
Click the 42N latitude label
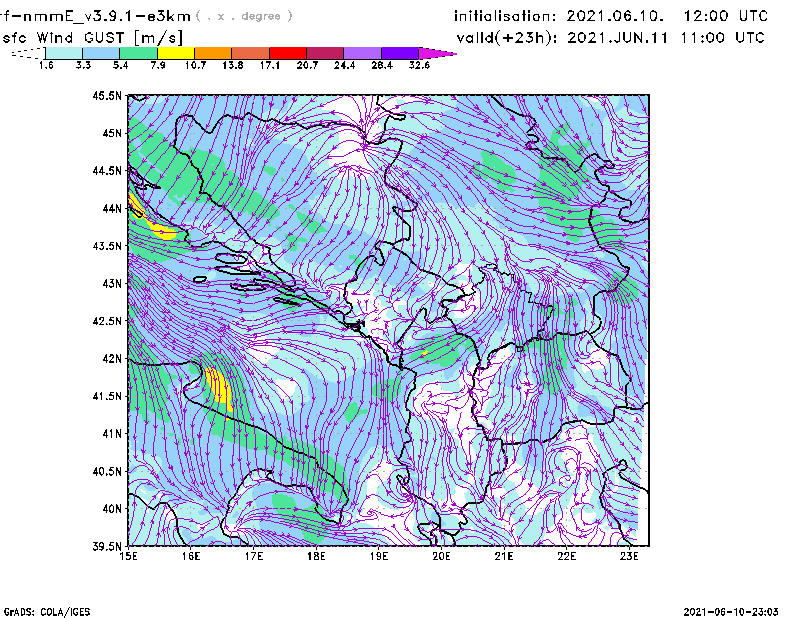(112, 359)
